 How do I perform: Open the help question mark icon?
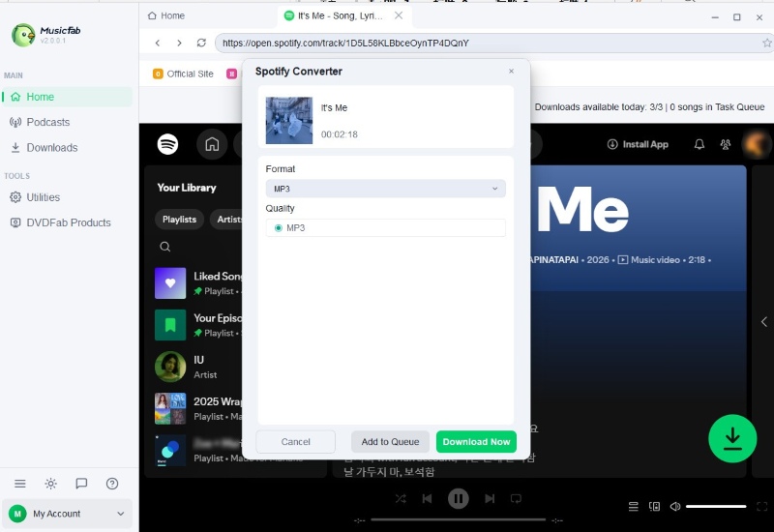(x=112, y=484)
